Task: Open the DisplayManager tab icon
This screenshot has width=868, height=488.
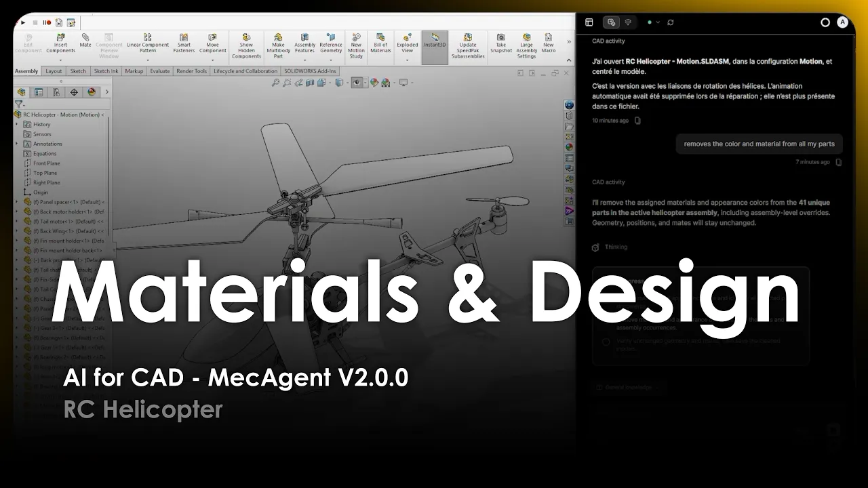Action: coord(92,92)
